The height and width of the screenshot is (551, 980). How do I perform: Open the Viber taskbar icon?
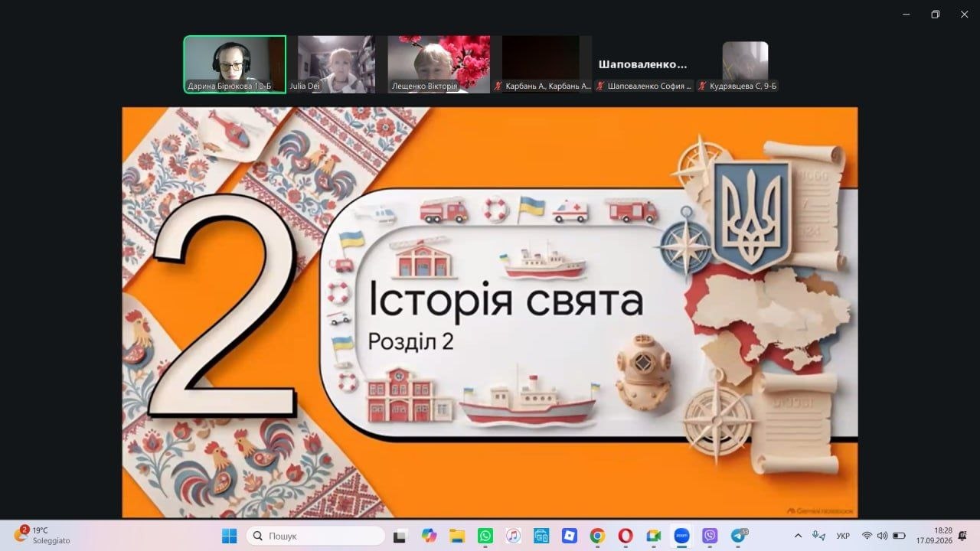pos(710,536)
